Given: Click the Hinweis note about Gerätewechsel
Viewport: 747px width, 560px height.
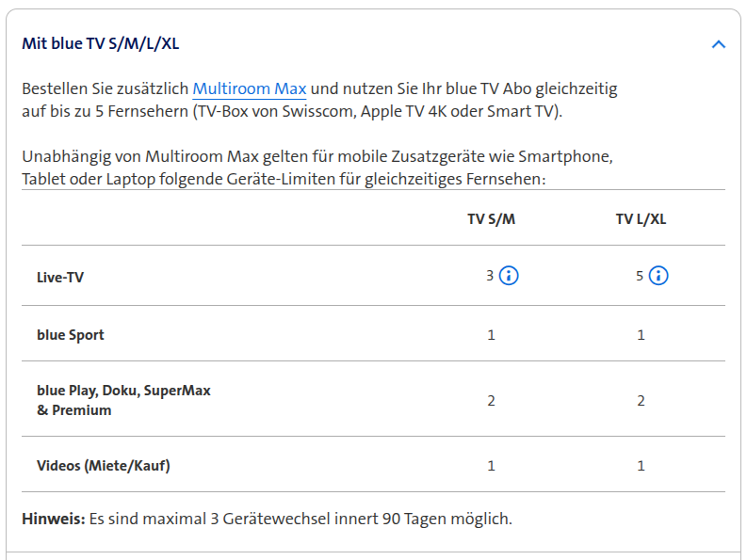Looking at the screenshot, I should point(267,519).
